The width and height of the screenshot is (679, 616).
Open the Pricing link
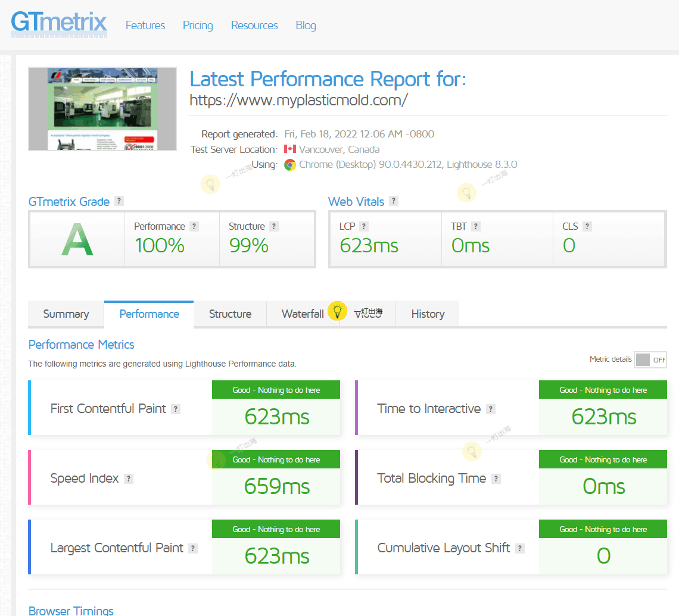(198, 26)
